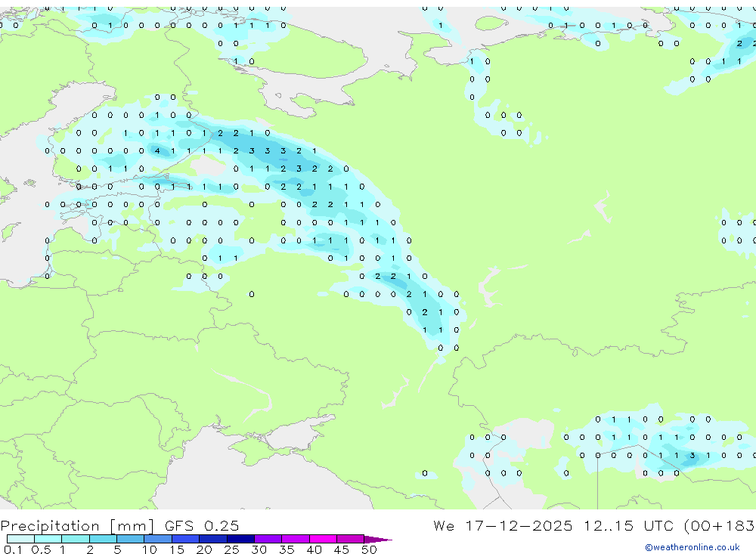This screenshot has height=554, width=756.
Task: Click the above-50 mm arrow tip of legend
Action: 378,540
